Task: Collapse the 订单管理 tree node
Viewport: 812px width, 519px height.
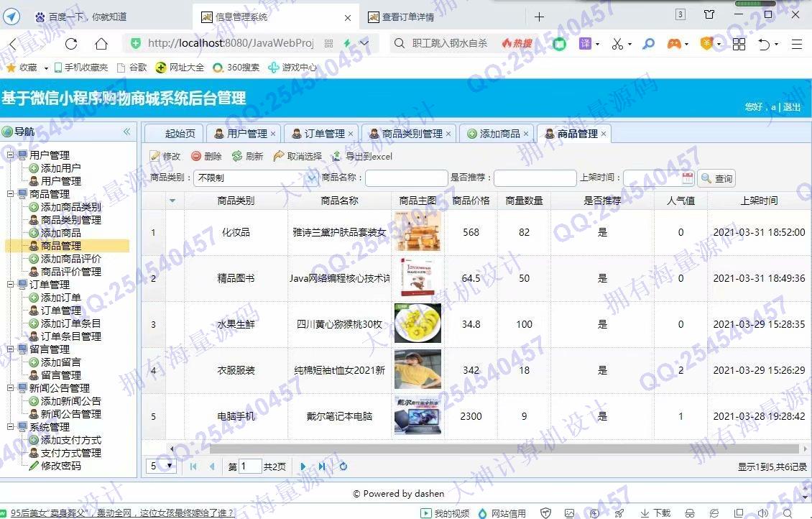Action: [x=10, y=285]
